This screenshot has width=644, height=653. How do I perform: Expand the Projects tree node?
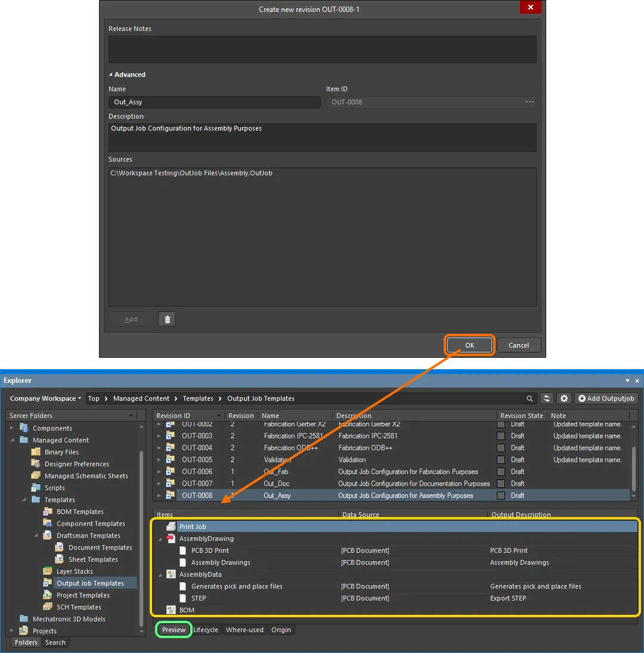coord(12,630)
